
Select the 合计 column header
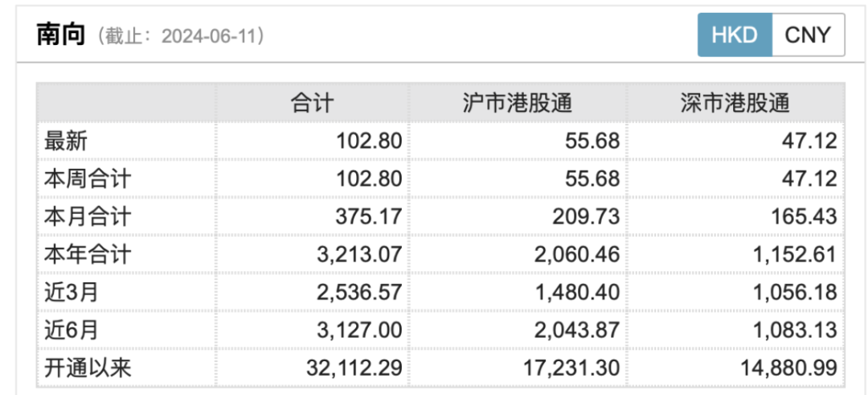[312, 103]
